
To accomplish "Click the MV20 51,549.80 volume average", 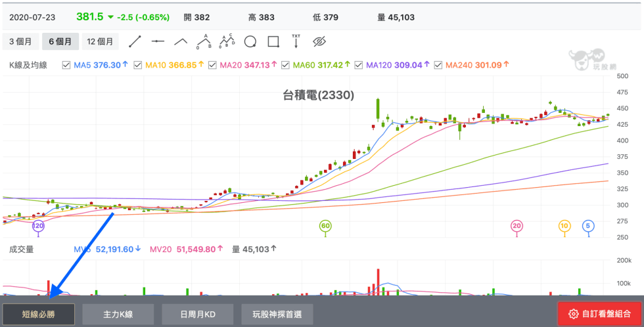I will (x=186, y=249).
